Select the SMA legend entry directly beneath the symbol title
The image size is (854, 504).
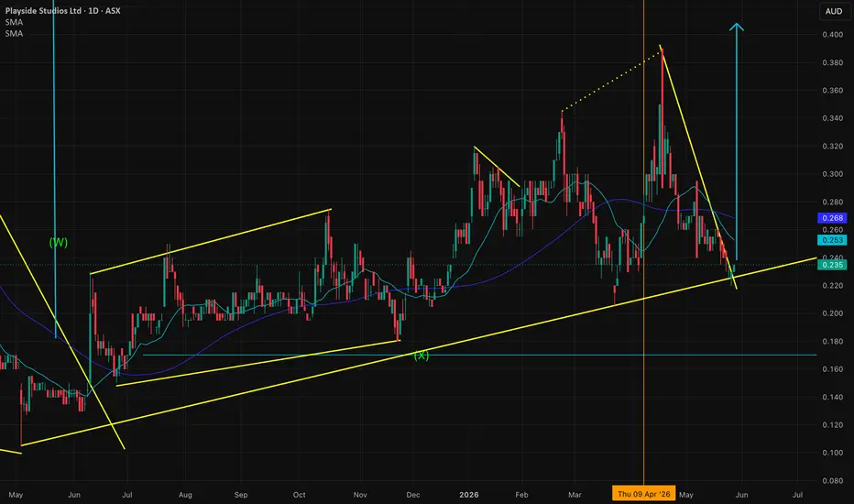[x=14, y=22]
